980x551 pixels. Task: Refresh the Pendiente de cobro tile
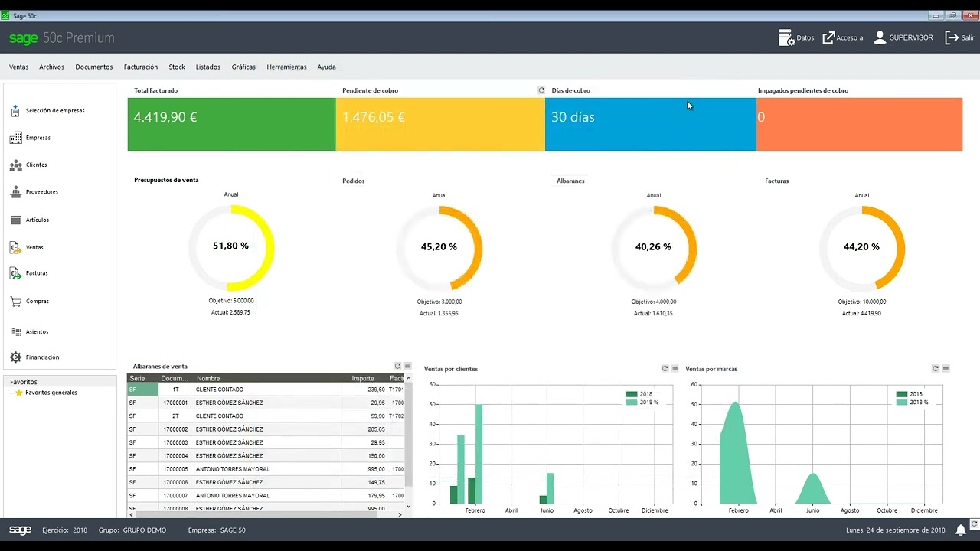(x=541, y=90)
